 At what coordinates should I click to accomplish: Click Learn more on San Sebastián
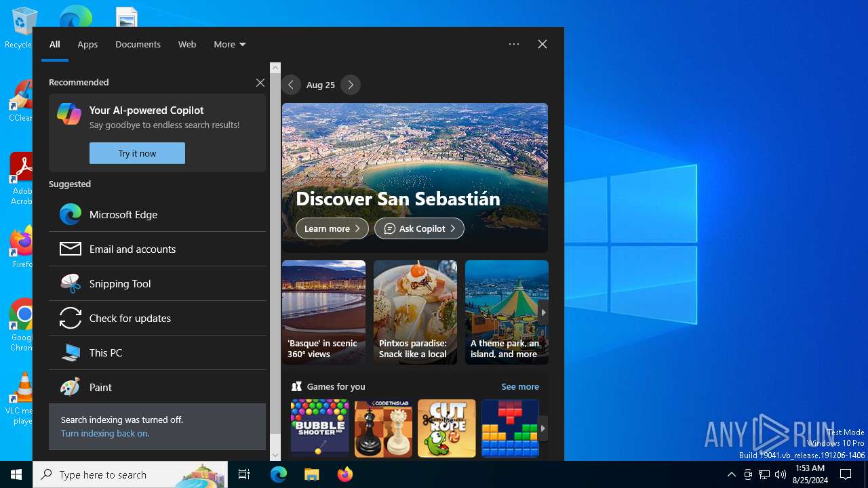332,228
